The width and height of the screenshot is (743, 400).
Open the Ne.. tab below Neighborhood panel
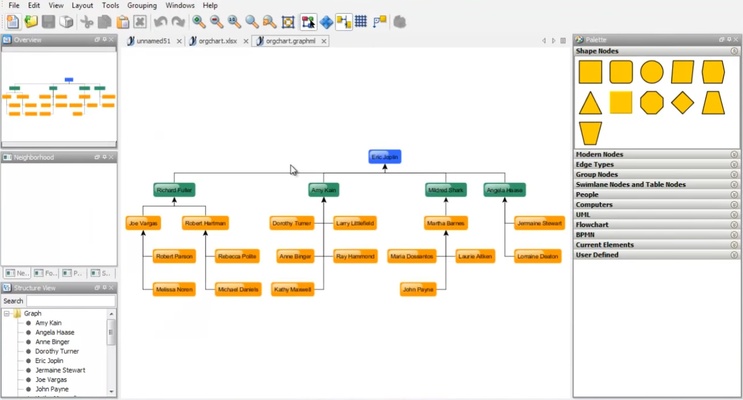(x=18, y=273)
